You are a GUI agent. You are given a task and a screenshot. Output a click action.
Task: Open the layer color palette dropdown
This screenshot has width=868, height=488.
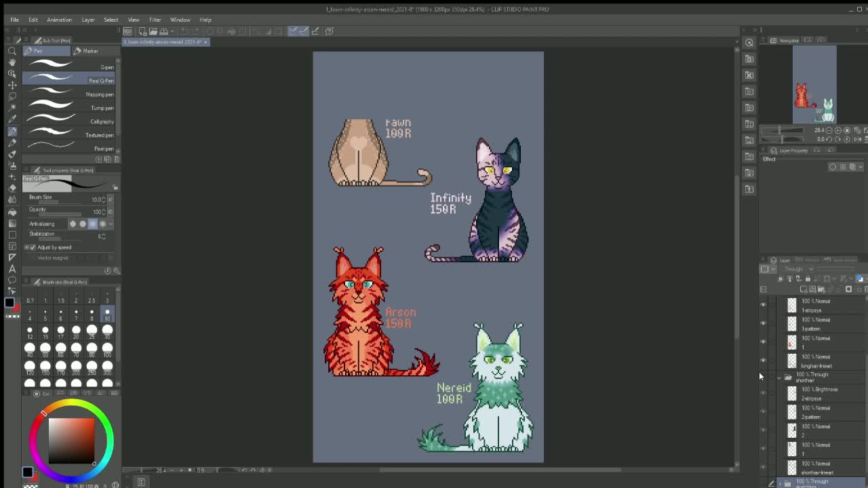tap(772, 269)
